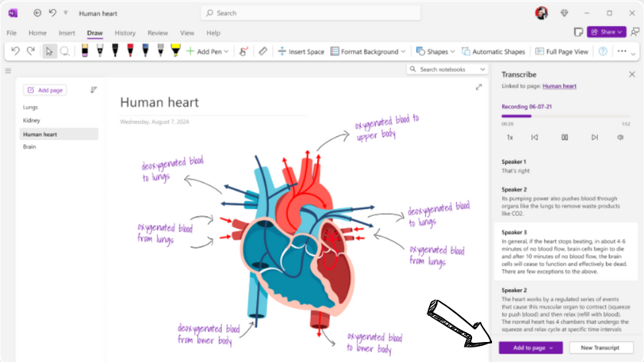Open the sticky notes feed icon

pos(578,32)
